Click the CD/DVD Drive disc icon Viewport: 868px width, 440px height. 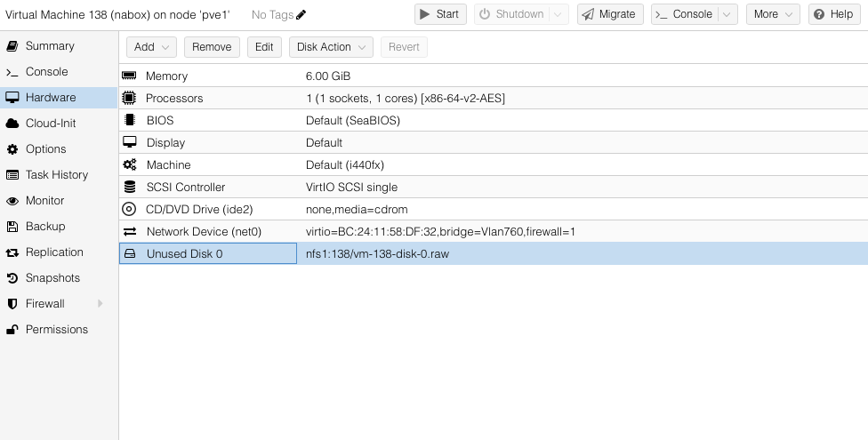pyautogui.click(x=128, y=209)
